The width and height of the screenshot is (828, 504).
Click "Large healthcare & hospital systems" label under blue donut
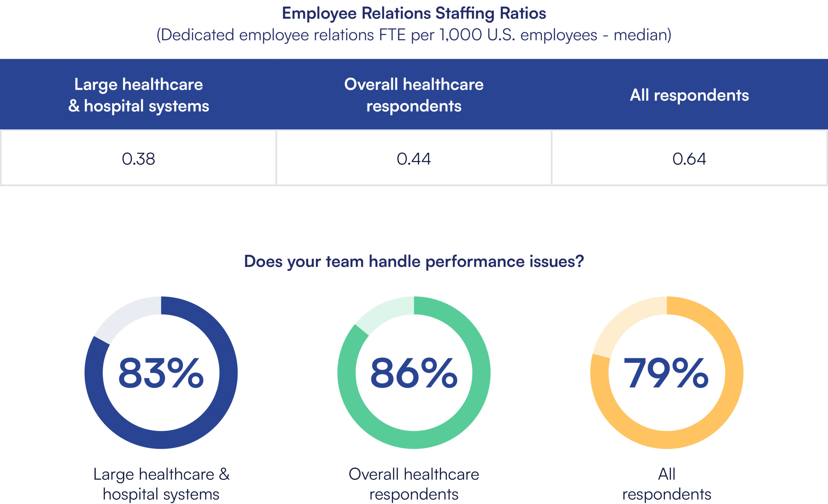point(161,484)
